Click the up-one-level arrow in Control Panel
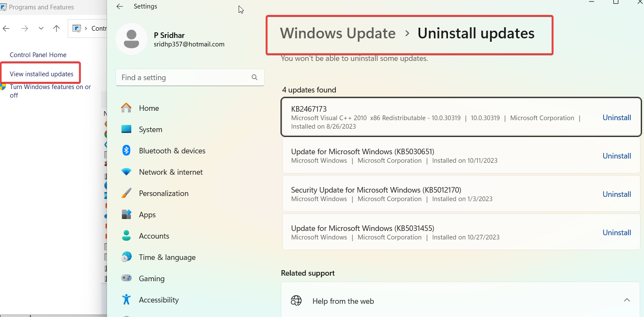Screen dimensions: 644x317 coord(56,28)
